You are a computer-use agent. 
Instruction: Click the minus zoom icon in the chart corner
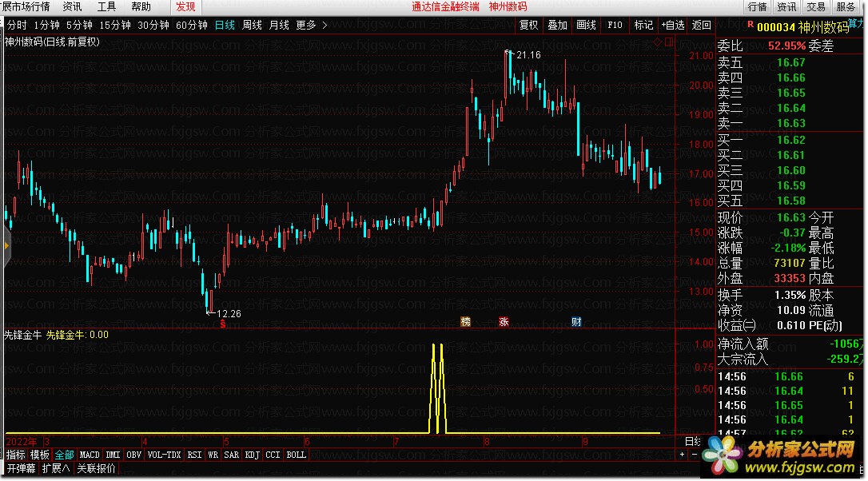(x=695, y=455)
